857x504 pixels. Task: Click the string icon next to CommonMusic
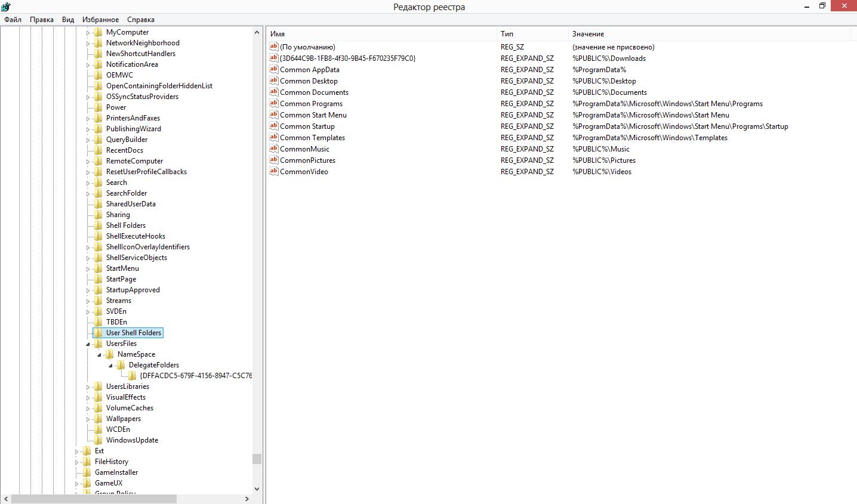click(x=274, y=149)
